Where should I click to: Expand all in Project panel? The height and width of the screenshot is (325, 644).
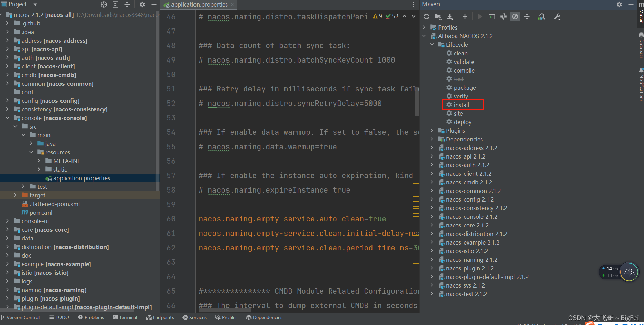[115, 4]
